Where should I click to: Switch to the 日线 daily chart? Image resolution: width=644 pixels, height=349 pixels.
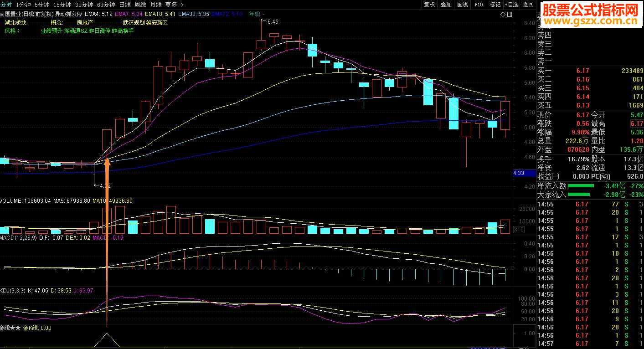125,5
